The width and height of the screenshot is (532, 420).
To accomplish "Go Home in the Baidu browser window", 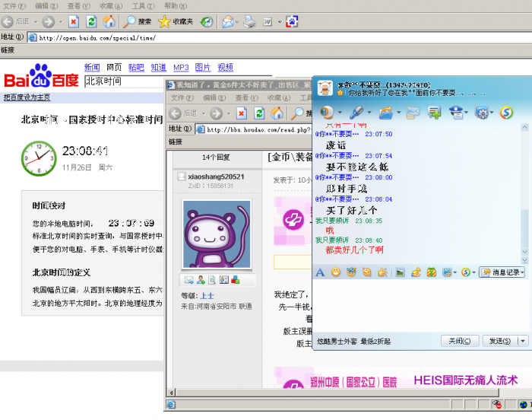I will [109, 22].
